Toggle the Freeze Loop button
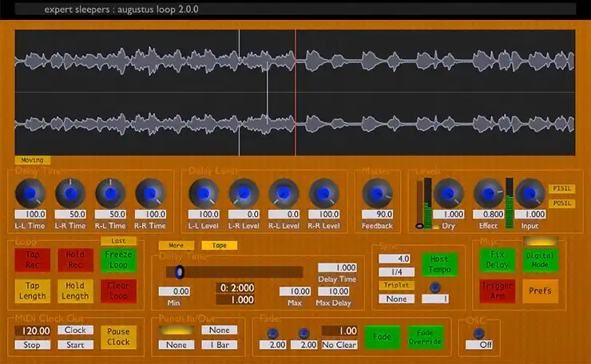 point(118,259)
